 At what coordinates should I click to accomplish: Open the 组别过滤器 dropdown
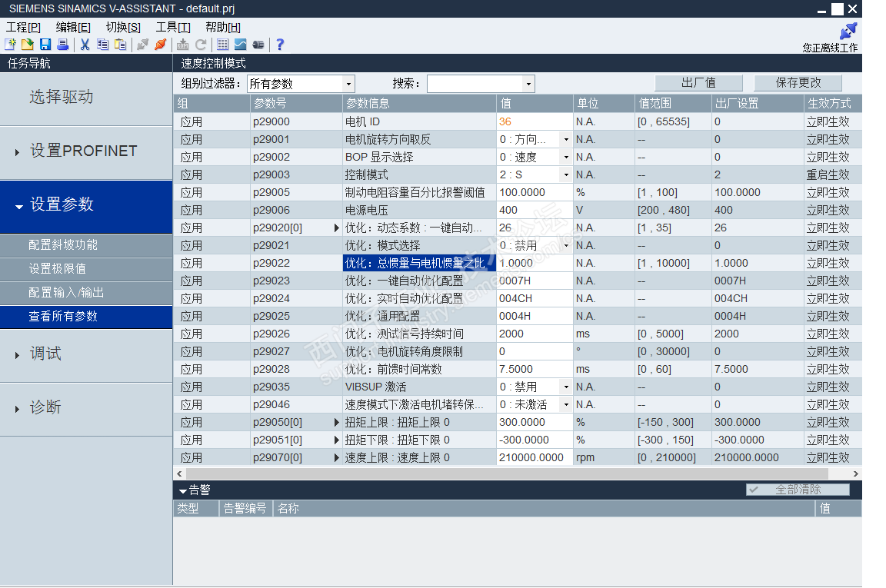pos(348,84)
